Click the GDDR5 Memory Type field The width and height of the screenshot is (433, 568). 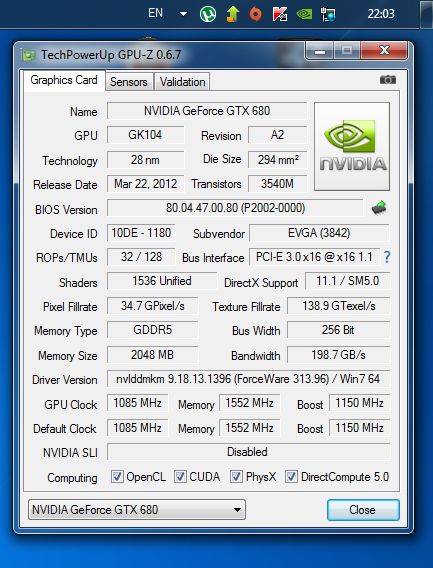(153, 330)
